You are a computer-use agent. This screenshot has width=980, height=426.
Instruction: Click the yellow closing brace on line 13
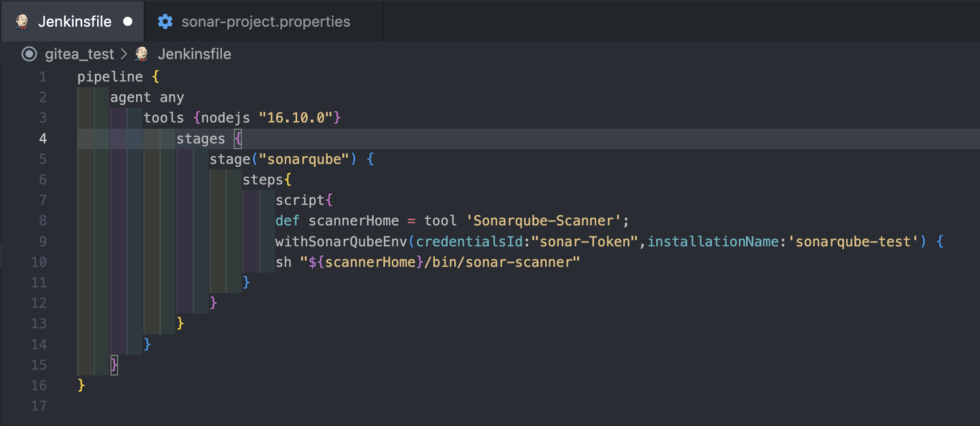(x=180, y=324)
